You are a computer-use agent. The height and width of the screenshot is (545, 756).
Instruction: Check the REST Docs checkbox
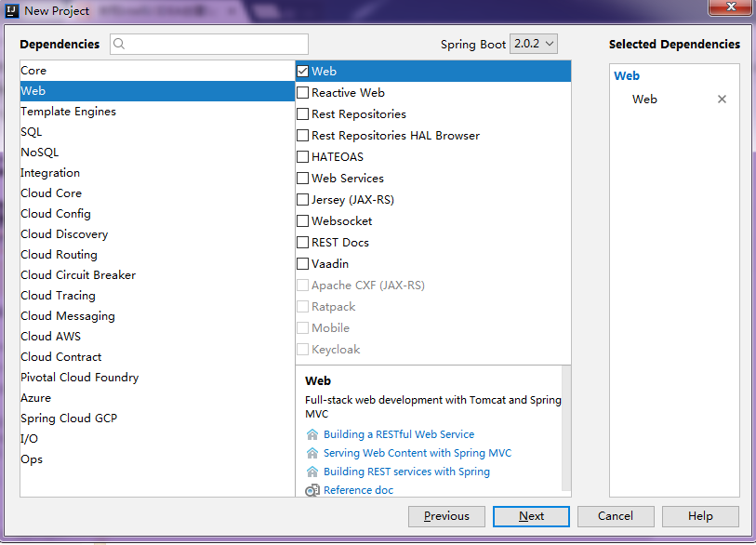(x=303, y=242)
